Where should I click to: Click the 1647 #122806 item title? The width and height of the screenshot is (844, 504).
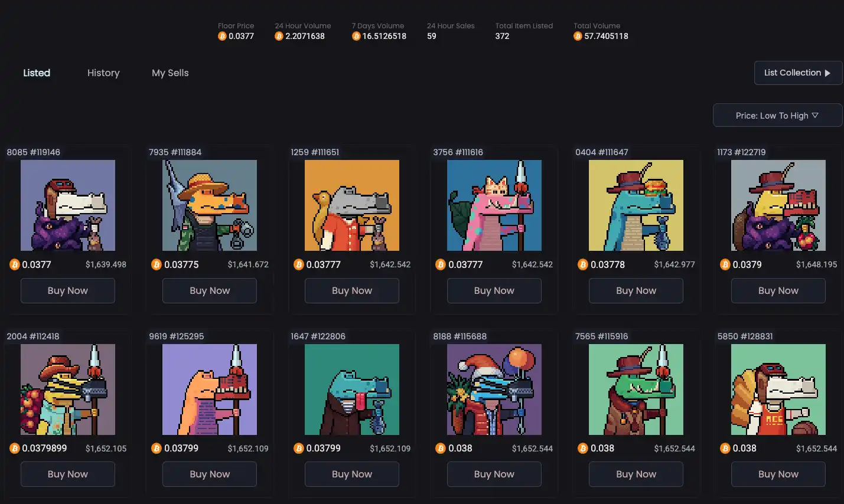(x=318, y=336)
